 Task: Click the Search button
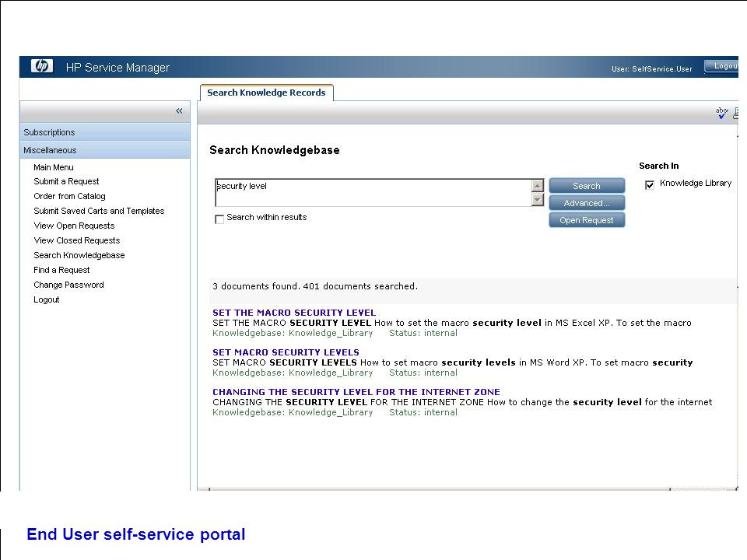tap(587, 186)
